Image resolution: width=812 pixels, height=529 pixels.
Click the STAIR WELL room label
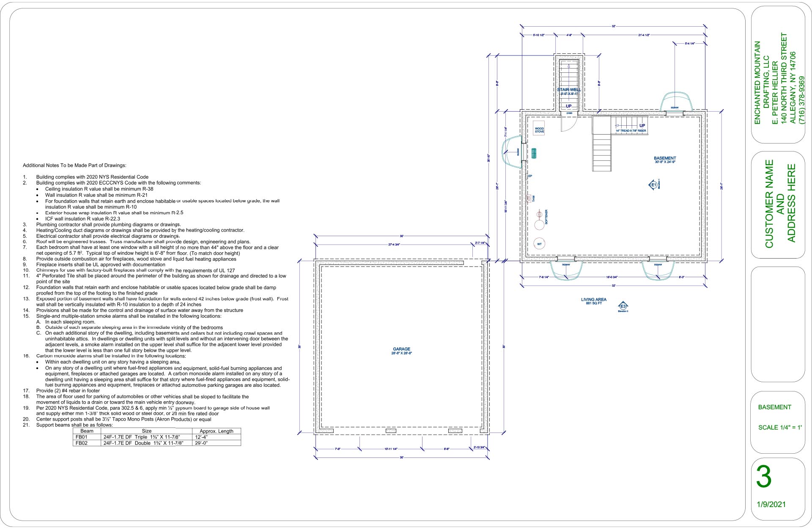tap(569, 90)
